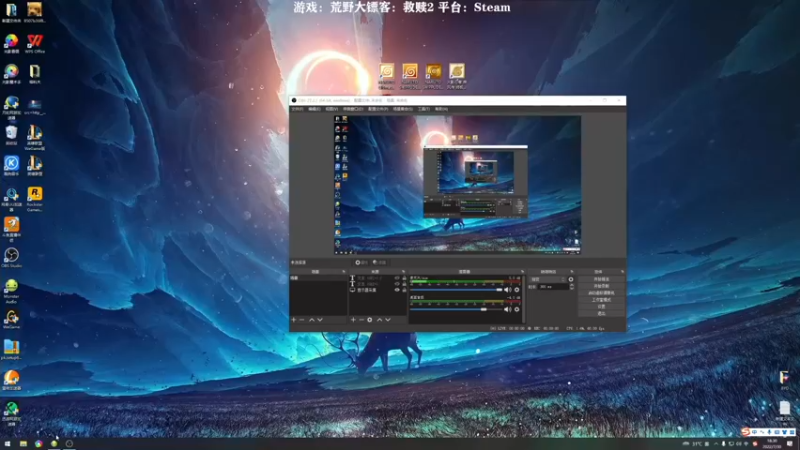Click Start Virtual Camera (启动虚拟摄像机) button

coord(601,293)
